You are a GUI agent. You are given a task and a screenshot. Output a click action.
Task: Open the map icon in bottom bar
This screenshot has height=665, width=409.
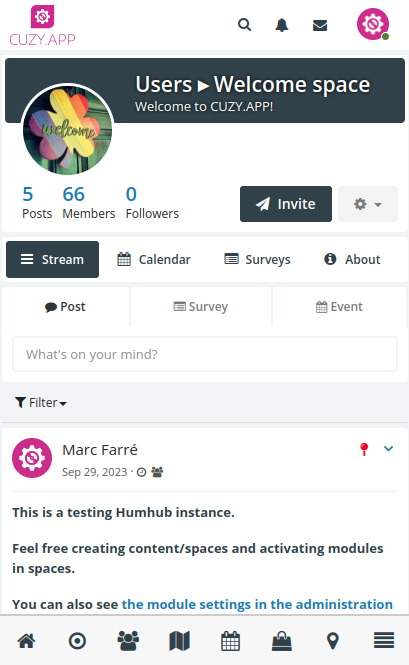click(x=179, y=641)
